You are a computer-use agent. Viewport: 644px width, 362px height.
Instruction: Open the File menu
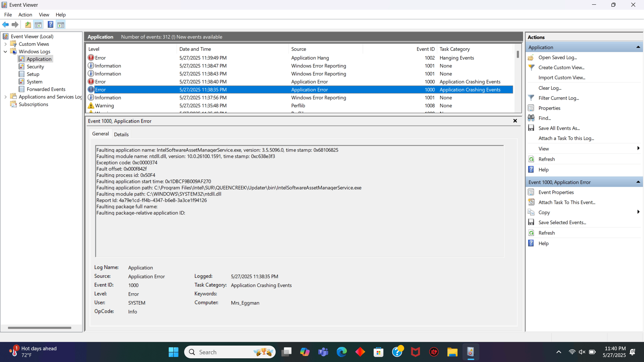(8, 15)
